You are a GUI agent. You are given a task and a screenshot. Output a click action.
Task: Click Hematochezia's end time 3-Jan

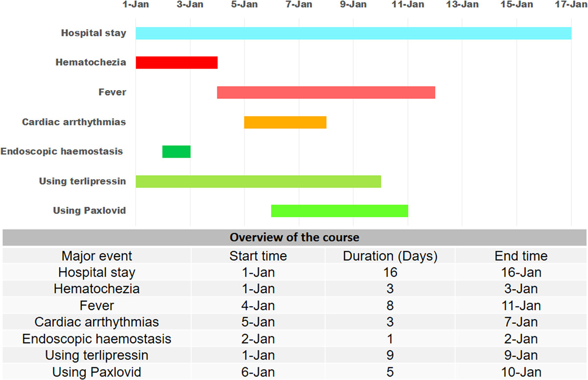pyautogui.click(x=521, y=289)
